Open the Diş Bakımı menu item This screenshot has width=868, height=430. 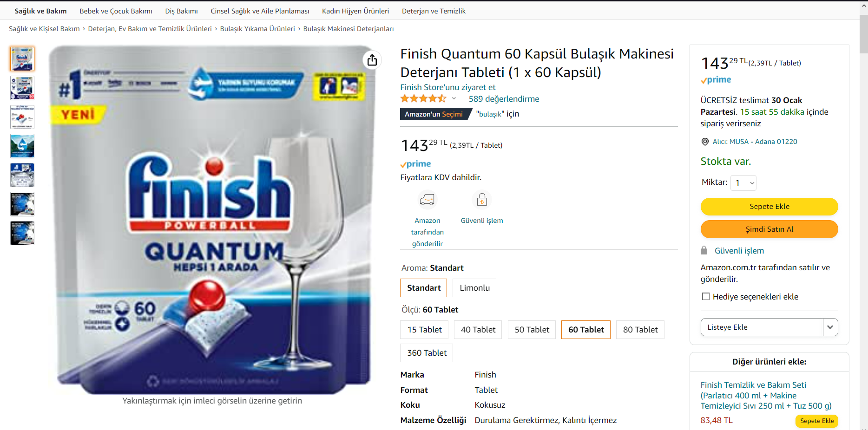(181, 11)
